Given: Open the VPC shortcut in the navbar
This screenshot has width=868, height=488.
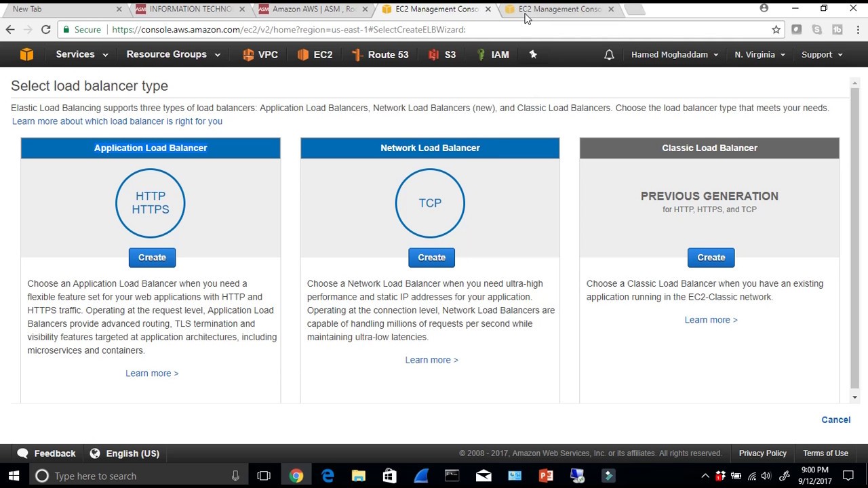Looking at the screenshot, I should (260, 55).
